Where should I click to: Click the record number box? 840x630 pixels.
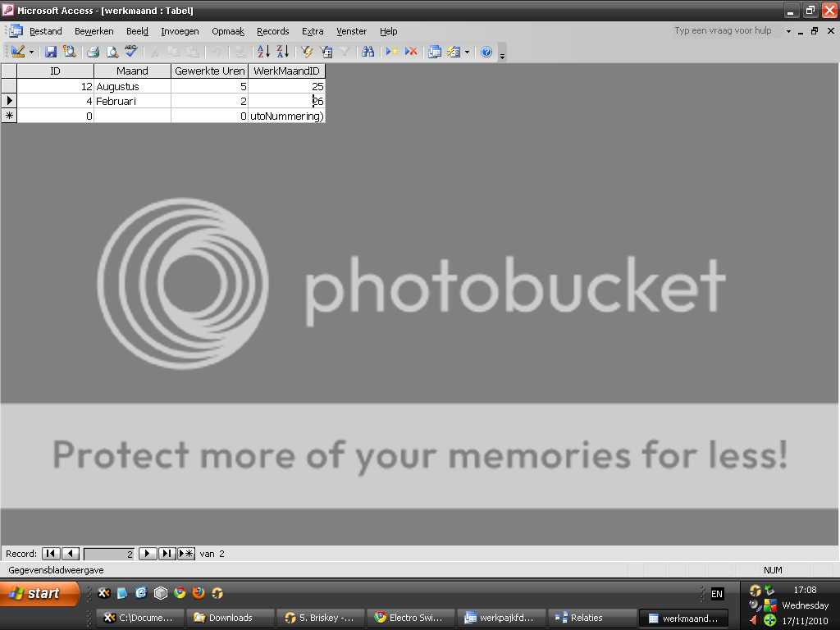click(109, 554)
